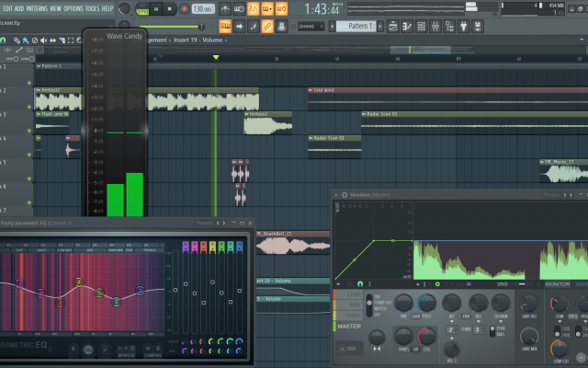Select the playlist mute tool
This screenshot has width=588, height=368.
pyautogui.click(x=43, y=40)
